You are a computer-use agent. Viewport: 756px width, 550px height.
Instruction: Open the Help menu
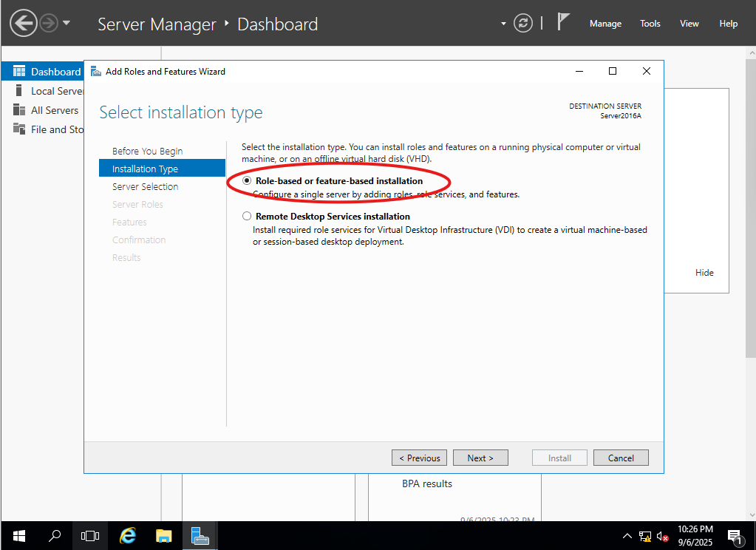[x=728, y=24]
